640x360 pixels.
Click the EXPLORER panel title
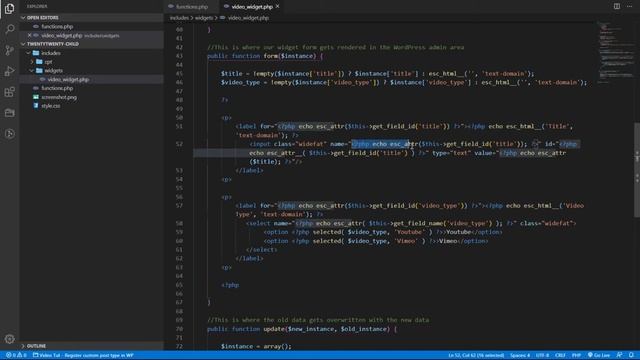coord(37,6)
